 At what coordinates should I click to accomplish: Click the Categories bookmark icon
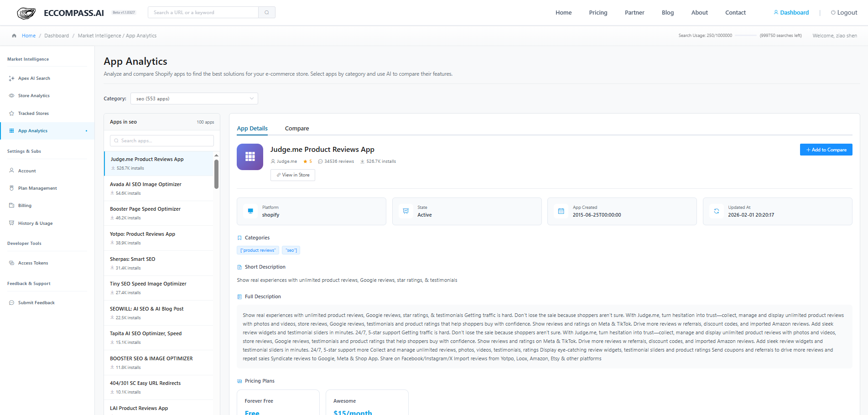pos(239,238)
